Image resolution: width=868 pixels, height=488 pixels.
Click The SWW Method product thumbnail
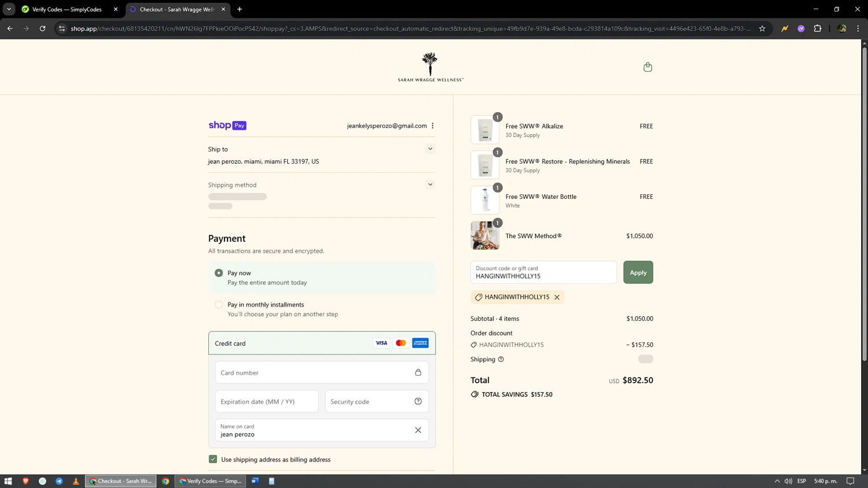point(485,235)
